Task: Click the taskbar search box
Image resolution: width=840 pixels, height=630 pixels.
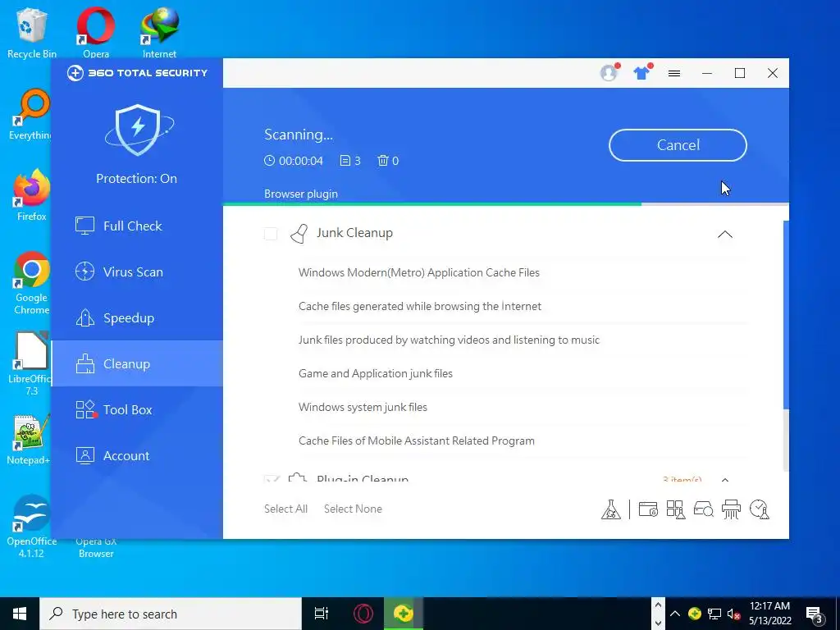Action: (x=171, y=614)
